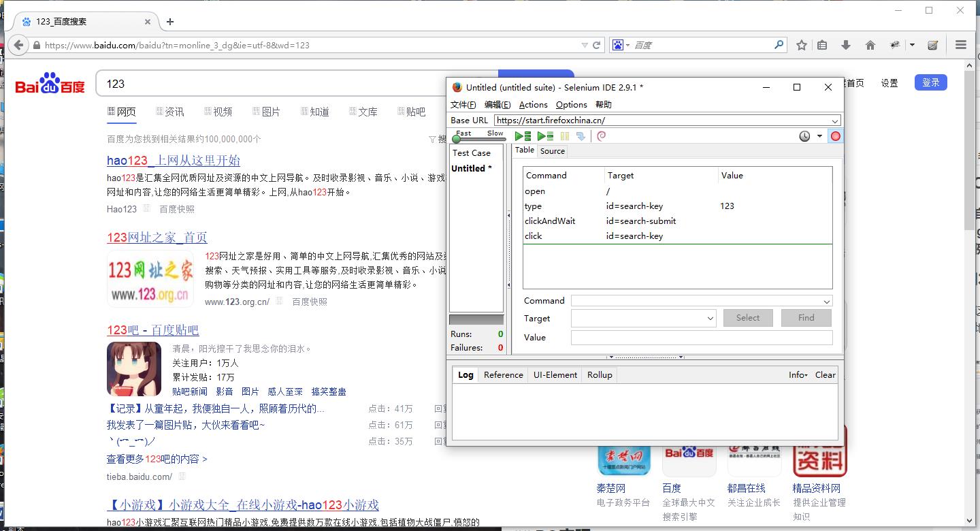This screenshot has height=531, width=980.
Task: Adjust the Fast/Slow speed slider knob
Action: (456, 140)
